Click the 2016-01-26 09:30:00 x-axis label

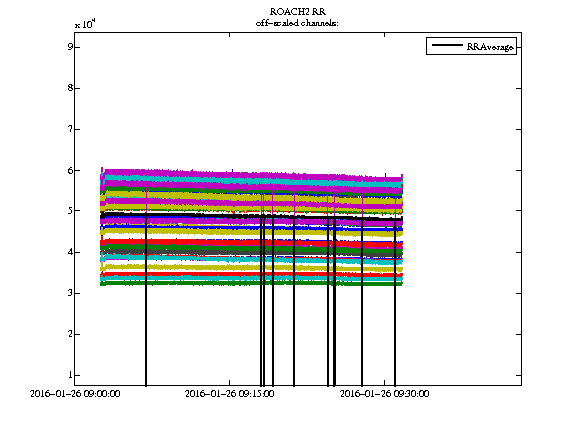384,394
